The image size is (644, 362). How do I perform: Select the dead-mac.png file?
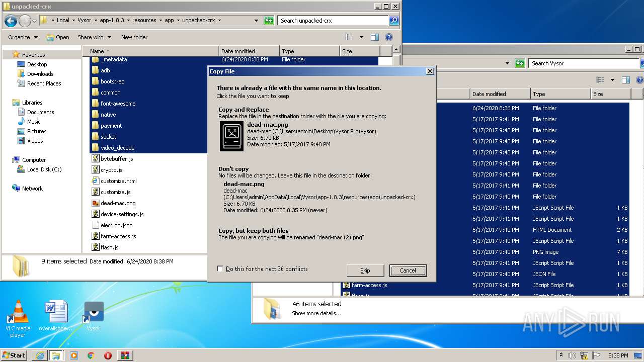(118, 203)
